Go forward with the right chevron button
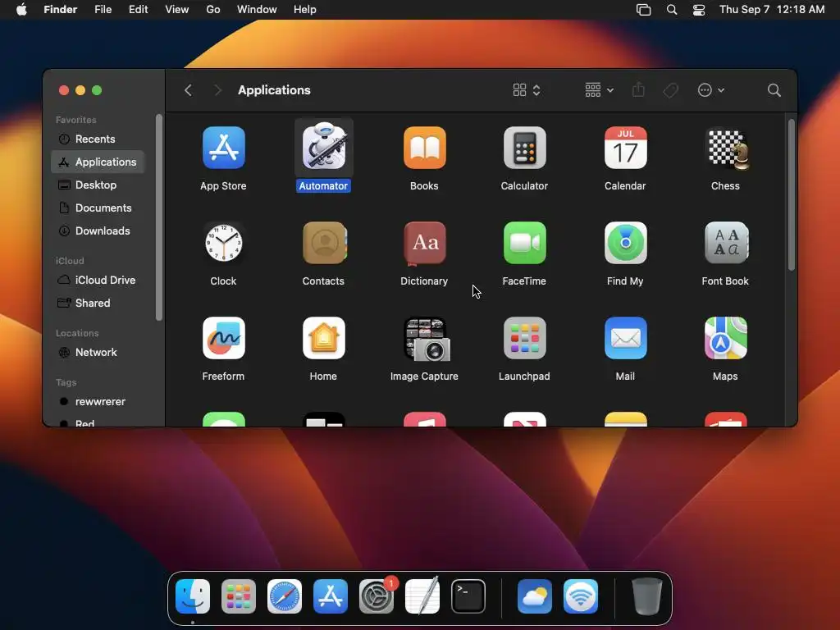The image size is (840, 630). [217, 90]
